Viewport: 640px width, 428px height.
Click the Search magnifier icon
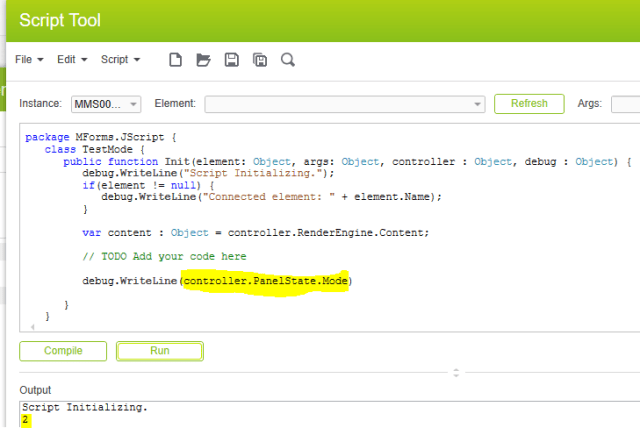coord(288,60)
